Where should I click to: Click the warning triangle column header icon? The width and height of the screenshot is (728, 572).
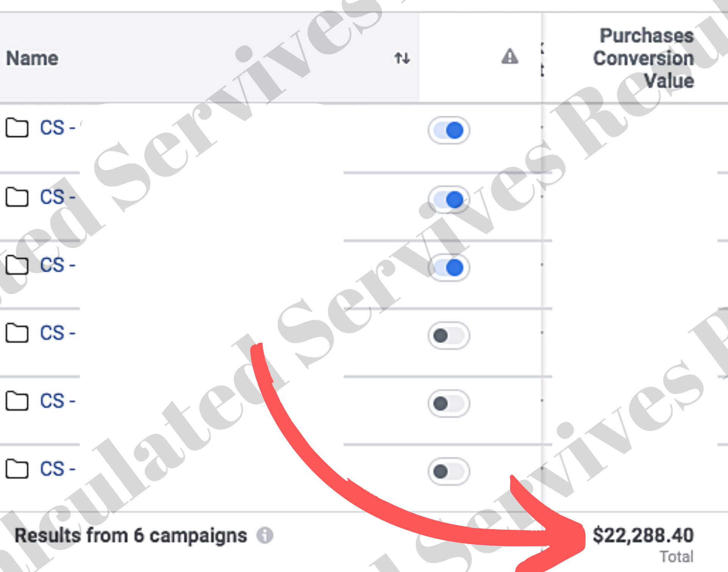point(510,56)
